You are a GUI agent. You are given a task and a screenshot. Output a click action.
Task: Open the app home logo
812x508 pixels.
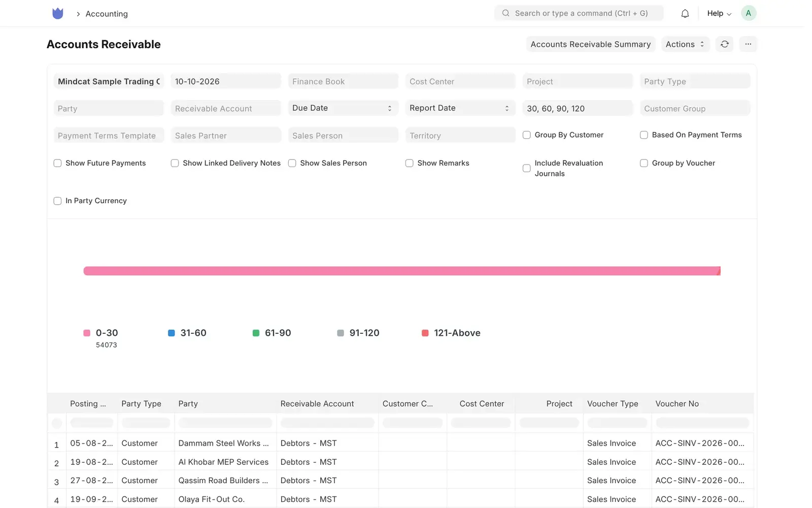point(58,14)
